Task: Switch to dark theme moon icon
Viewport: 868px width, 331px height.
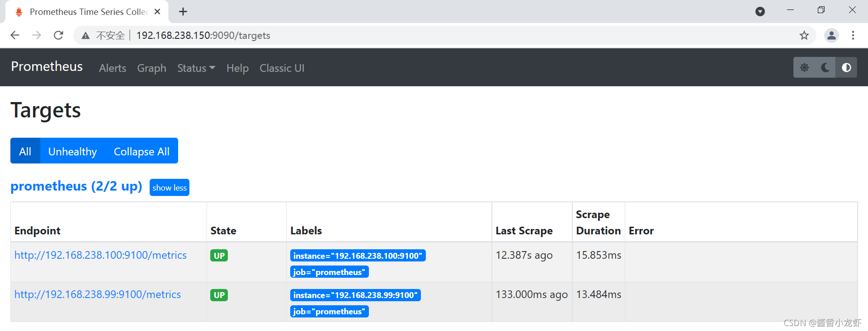Action: [825, 68]
